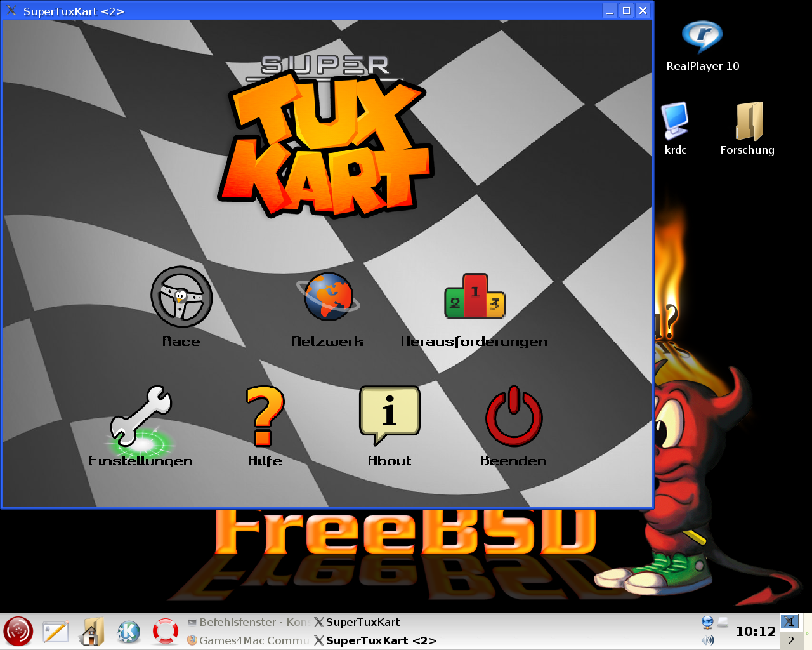Minimize the SuperTuxKart <2> window
The width and height of the screenshot is (812, 650).
pyautogui.click(x=610, y=11)
